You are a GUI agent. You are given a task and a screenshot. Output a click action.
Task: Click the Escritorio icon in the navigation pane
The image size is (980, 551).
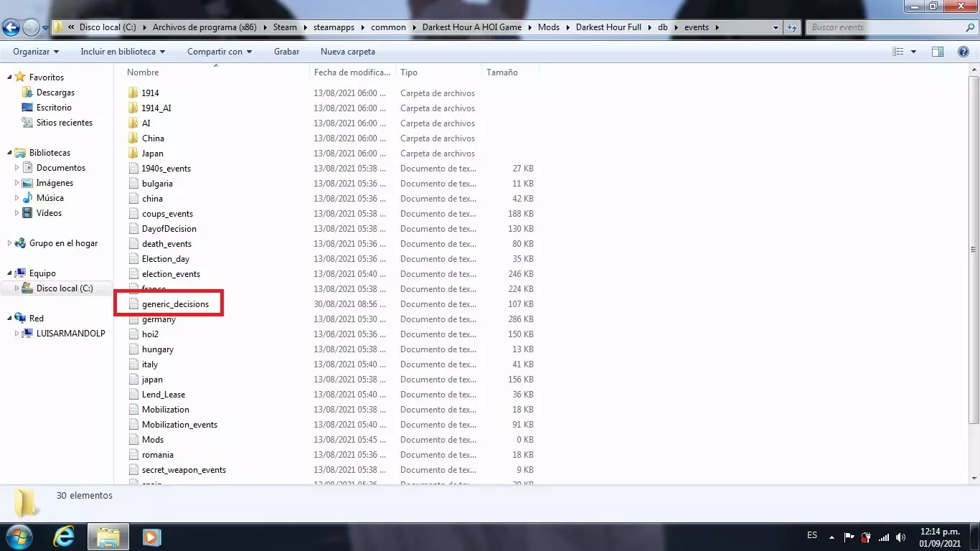[x=27, y=108]
